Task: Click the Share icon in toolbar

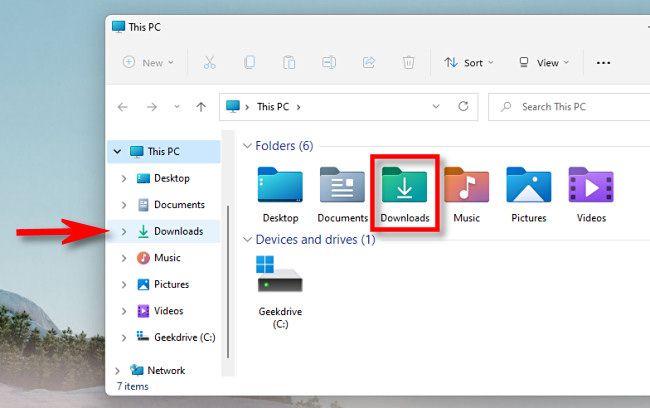Action: [x=369, y=63]
